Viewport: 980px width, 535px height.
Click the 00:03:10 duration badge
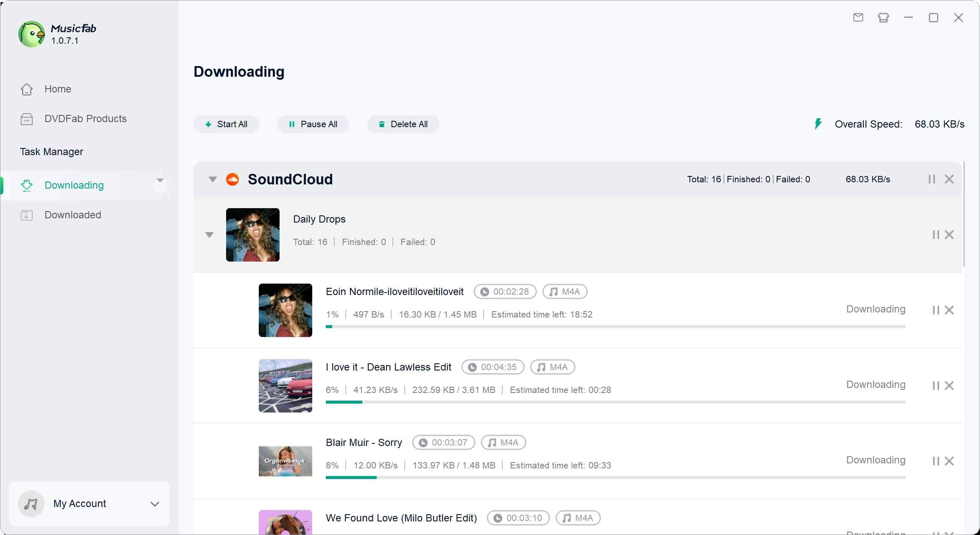point(518,518)
